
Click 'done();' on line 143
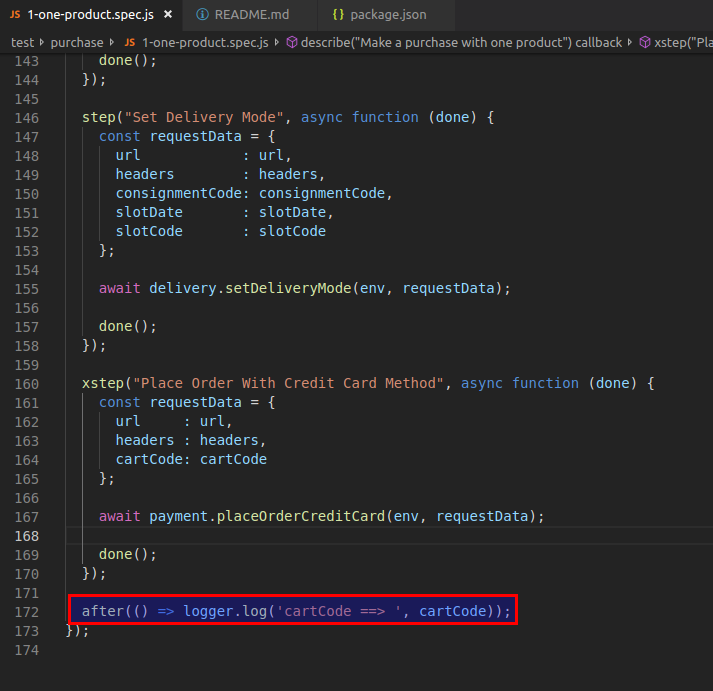tap(128, 60)
